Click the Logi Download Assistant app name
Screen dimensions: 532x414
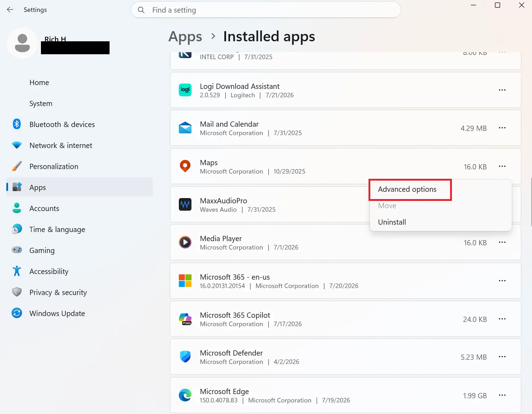pyautogui.click(x=240, y=86)
